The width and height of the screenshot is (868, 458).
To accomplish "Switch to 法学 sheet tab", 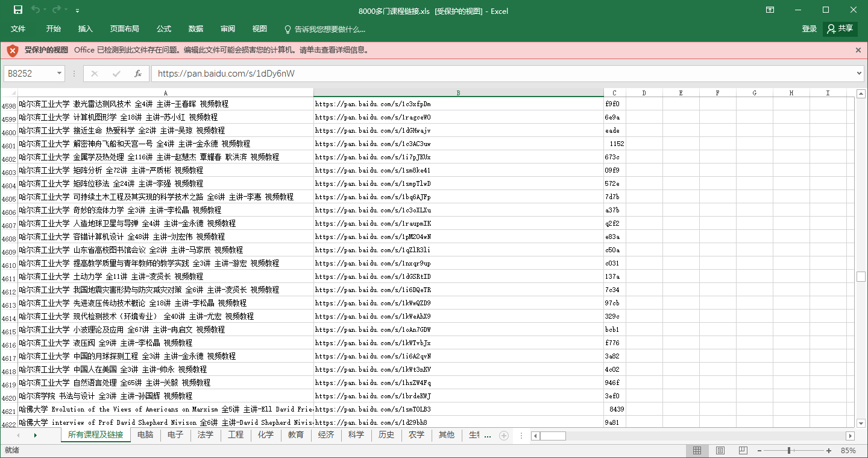I will tap(206, 435).
